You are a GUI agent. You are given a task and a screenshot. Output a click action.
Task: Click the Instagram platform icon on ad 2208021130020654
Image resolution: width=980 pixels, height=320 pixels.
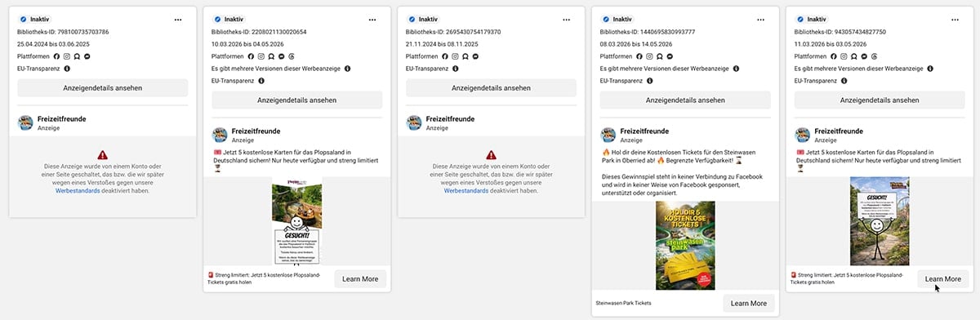click(261, 56)
